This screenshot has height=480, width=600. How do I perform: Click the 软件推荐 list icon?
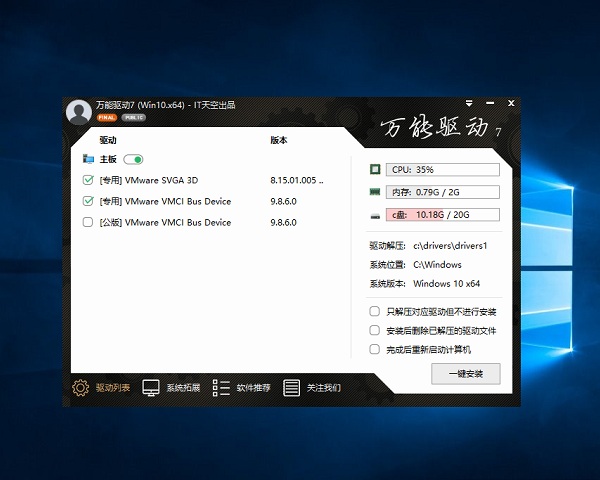221,388
